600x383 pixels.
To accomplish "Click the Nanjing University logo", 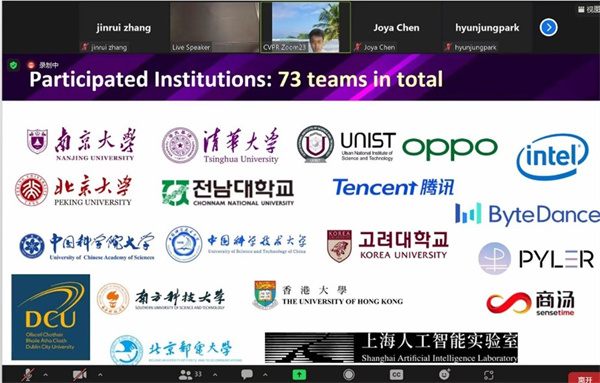I will point(81,143).
